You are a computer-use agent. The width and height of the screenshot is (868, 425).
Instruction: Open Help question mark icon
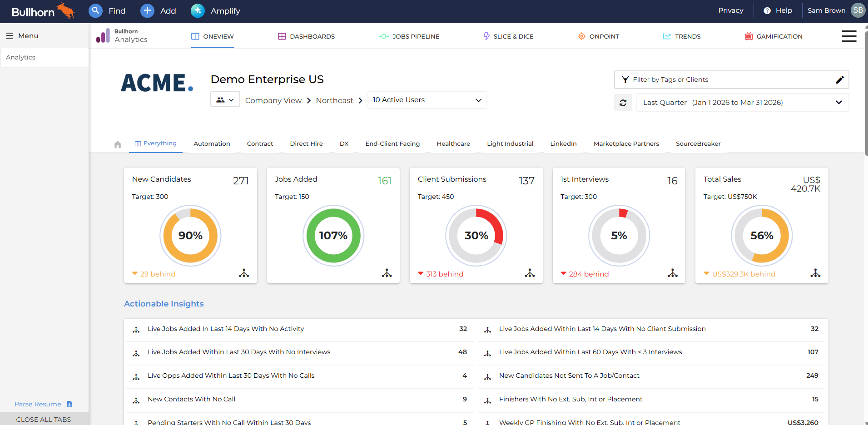point(767,10)
